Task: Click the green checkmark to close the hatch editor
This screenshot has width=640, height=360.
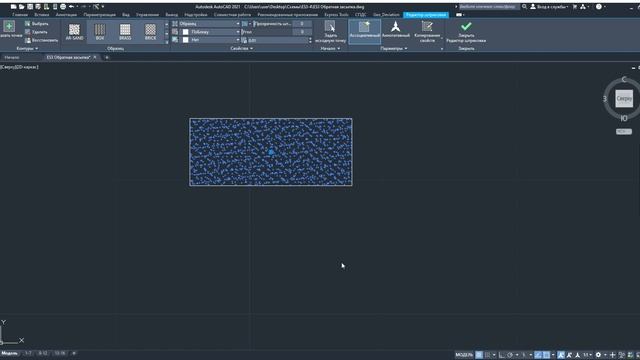Action: pos(466,27)
